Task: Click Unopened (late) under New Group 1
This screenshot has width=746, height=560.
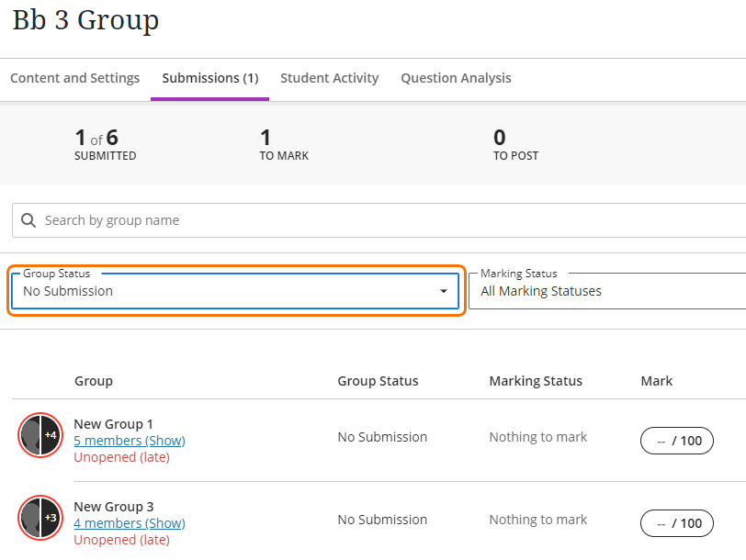Action: point(121,457)
